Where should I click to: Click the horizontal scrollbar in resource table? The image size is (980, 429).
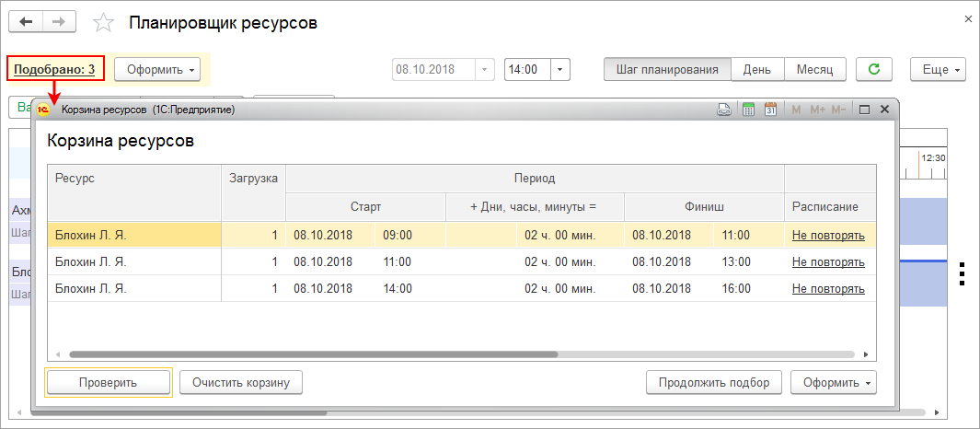pos(313,354)
